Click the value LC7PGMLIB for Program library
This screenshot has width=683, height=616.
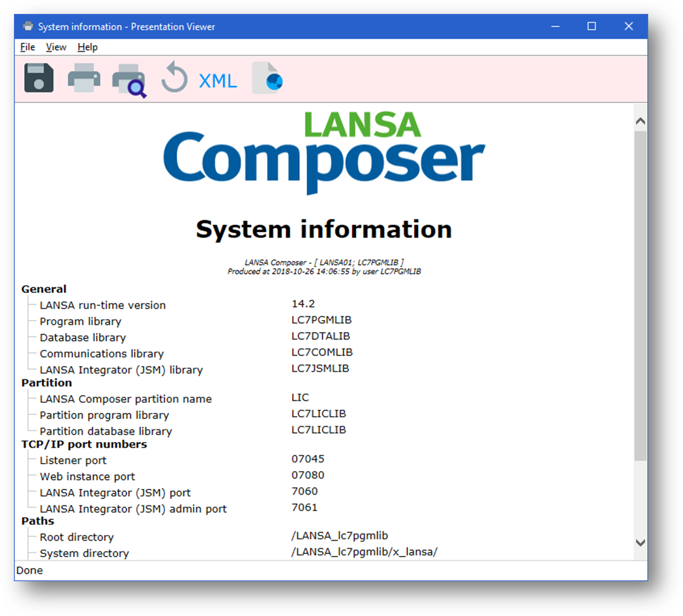pyautogui.click(x=321, y=320)
